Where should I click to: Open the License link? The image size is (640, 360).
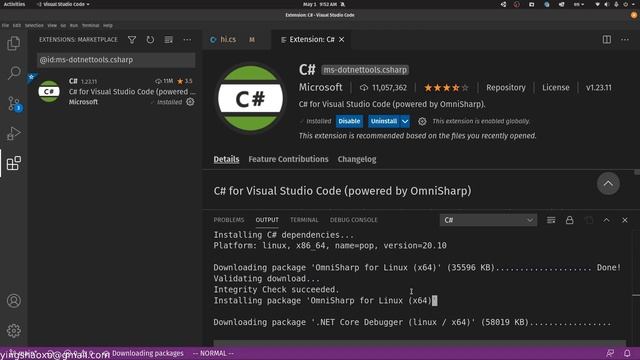556,87
